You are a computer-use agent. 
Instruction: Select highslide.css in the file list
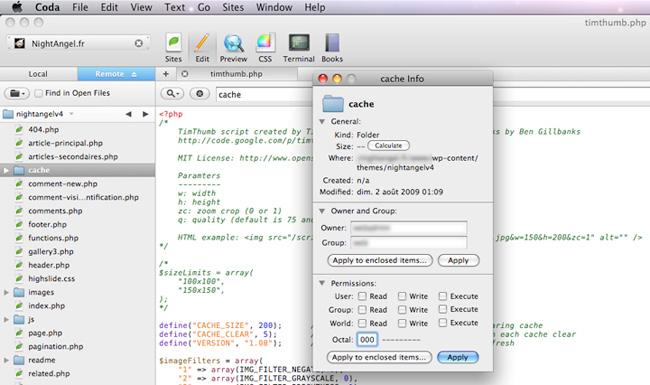click(x=78, y=278)
